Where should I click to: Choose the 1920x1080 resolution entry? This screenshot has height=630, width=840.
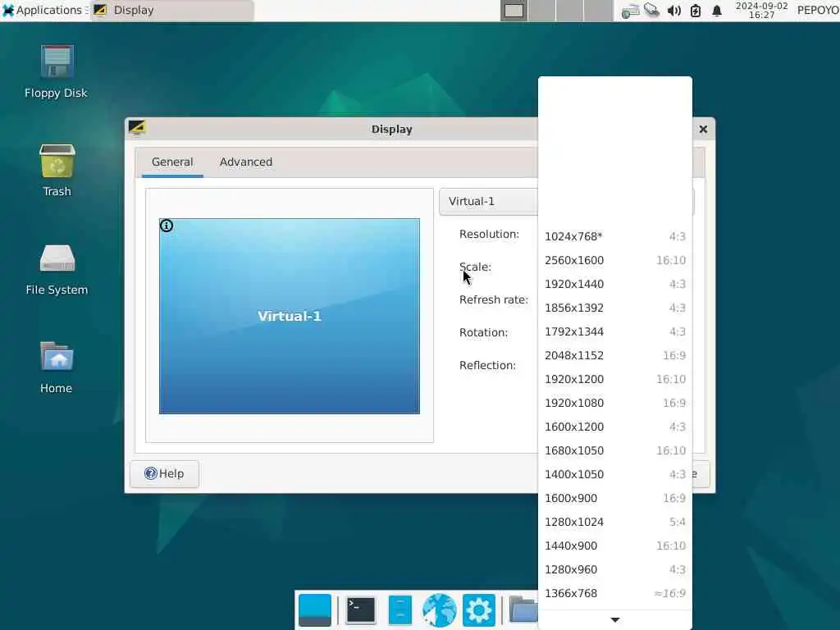point(615,403)
